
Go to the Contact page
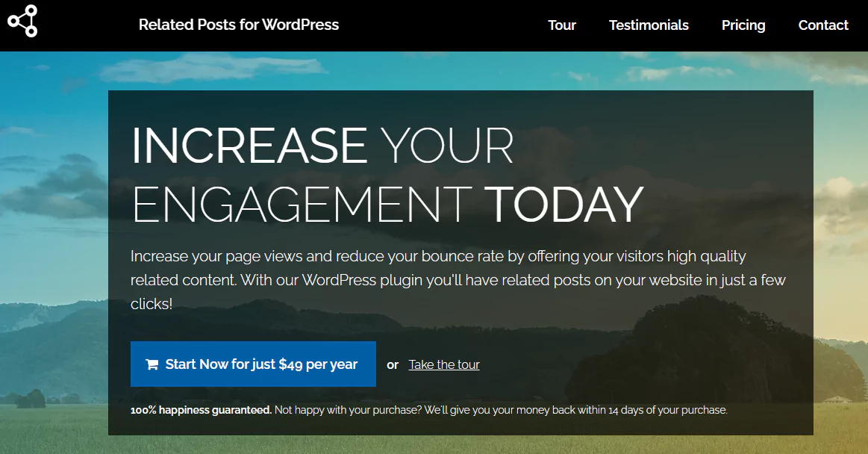[x=823, y=25]
